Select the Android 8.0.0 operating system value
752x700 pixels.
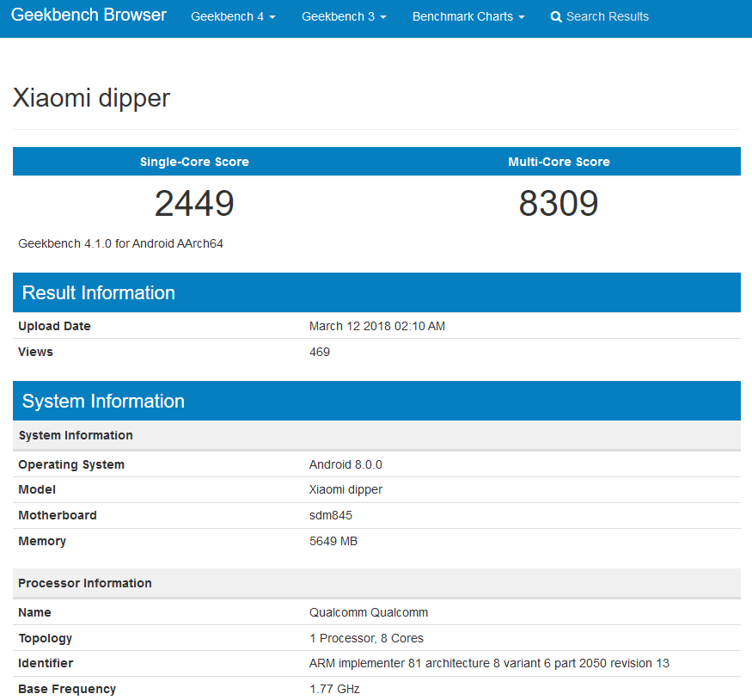point(345,465)
